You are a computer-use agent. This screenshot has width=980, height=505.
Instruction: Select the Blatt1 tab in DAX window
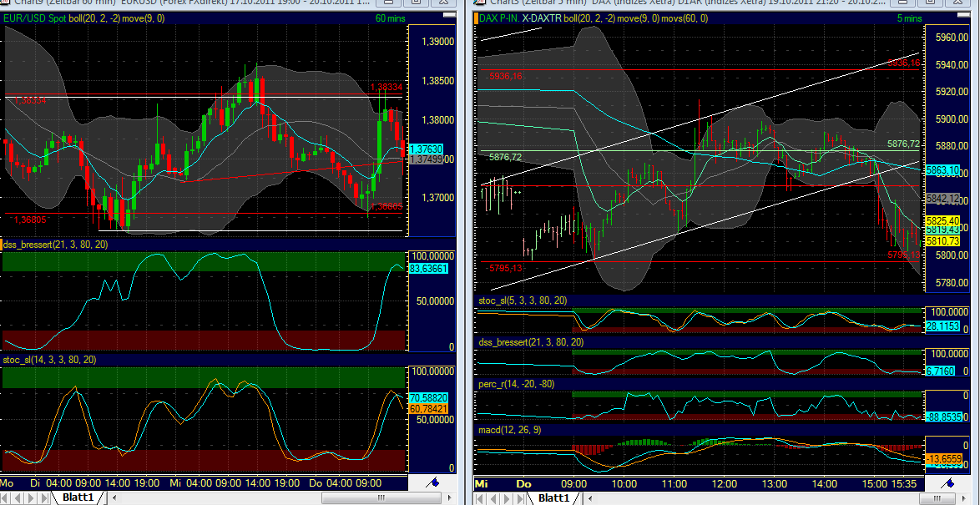click(x=553, y=497)
